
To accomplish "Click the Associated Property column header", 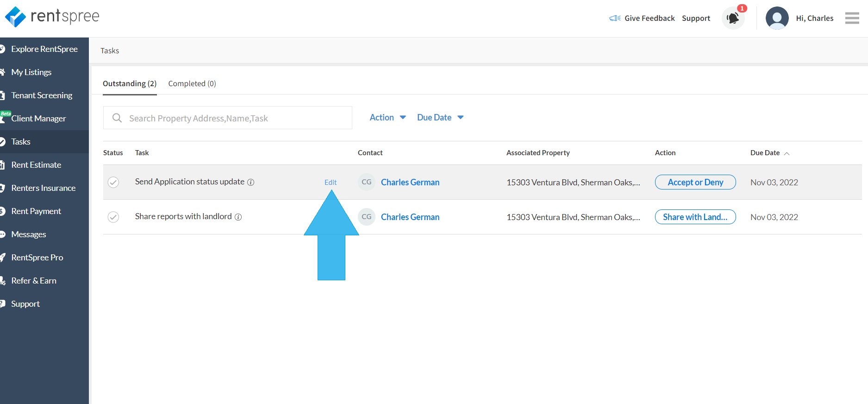I will point(538,153).
